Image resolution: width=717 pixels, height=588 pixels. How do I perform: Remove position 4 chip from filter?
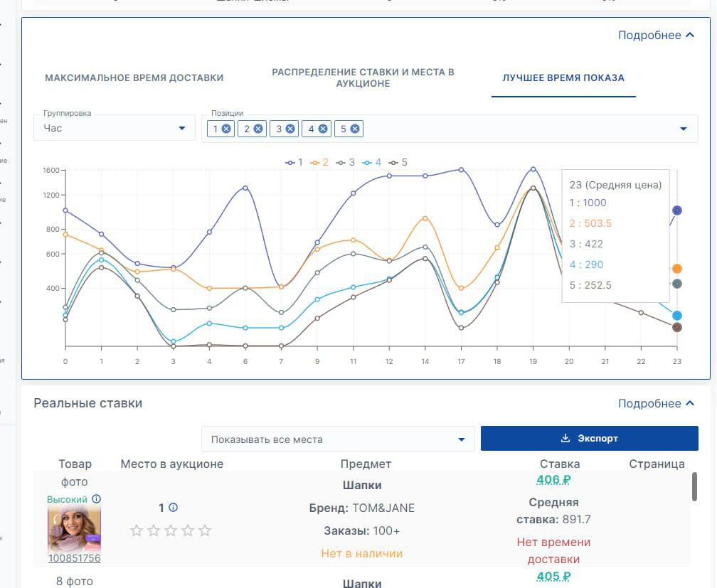(323, 129)
